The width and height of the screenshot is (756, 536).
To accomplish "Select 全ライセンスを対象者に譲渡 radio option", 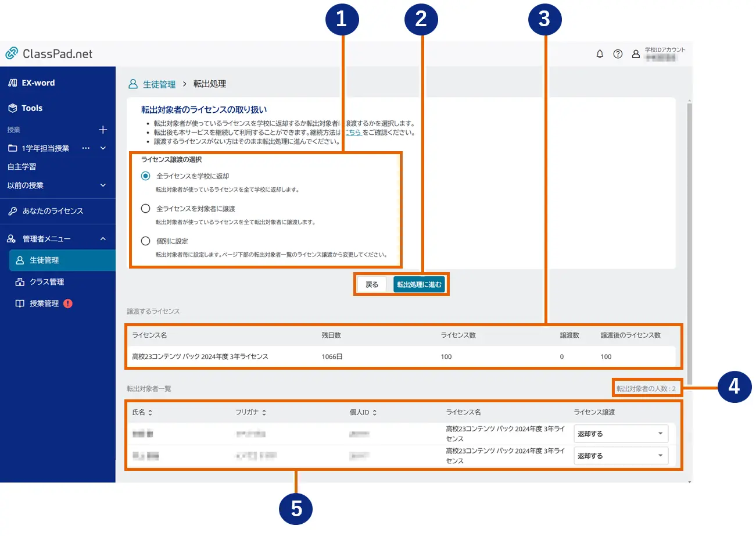I will [x=145, y=209].
